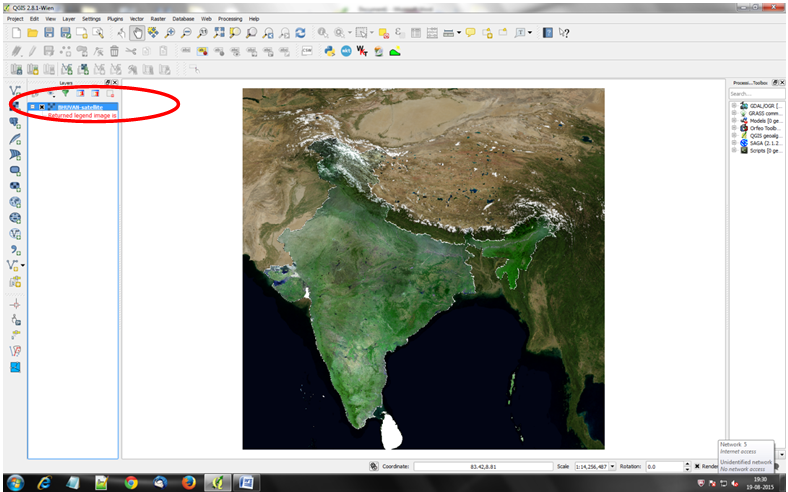Open the Python console icon
The width and height of the screenshot is (788, 492).
pyautogui.click(x=330, y=51)
